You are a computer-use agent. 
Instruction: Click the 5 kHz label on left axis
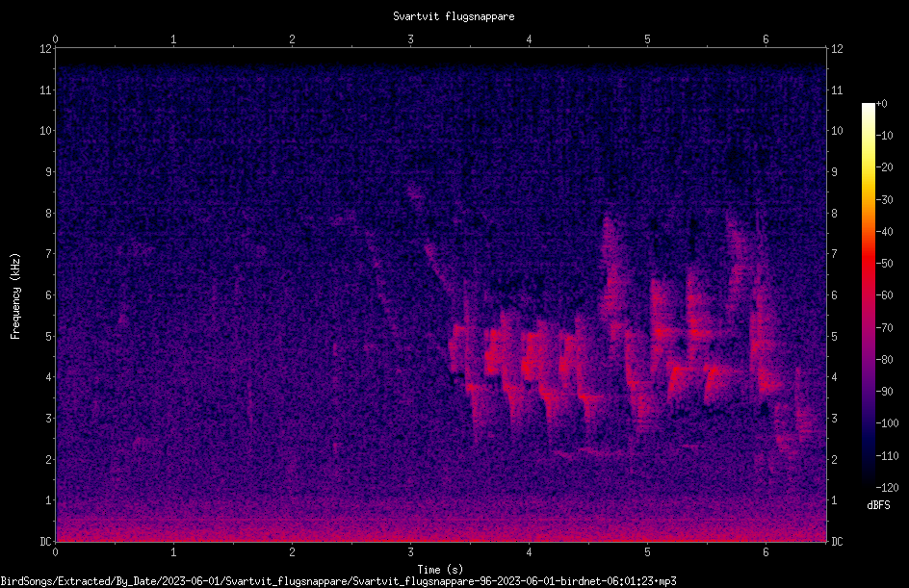click(x=49, y=336)
